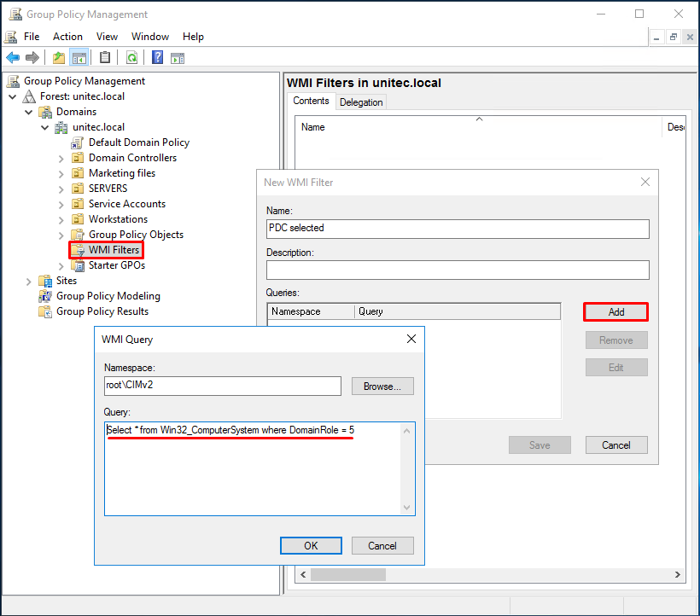Viewport: 700px width, 616px height.
Task: Expand the Domain Controllers node
Action: pos(61,158)
